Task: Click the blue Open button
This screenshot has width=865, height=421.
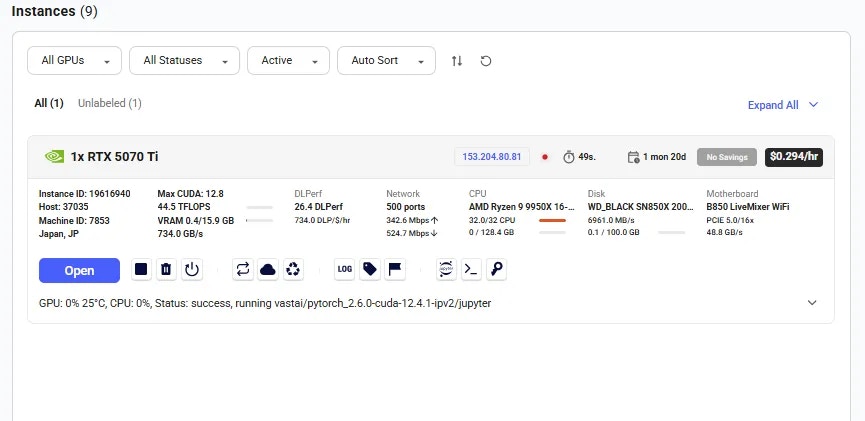Action: click(79, 270)
